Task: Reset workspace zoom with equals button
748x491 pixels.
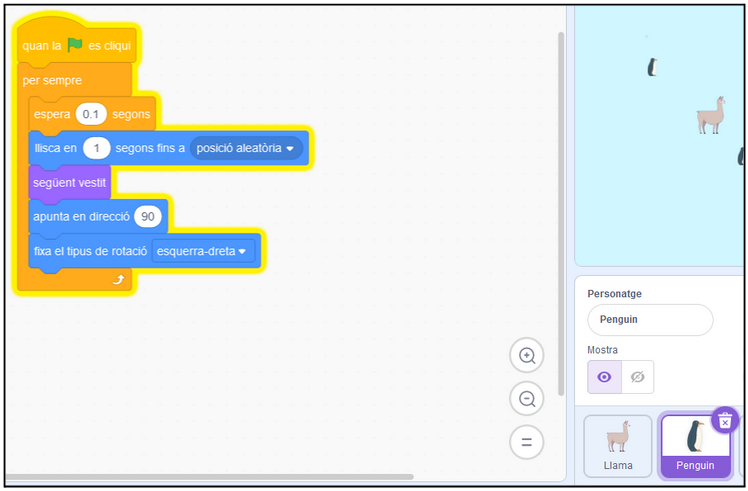Action: tap(526, 441)
